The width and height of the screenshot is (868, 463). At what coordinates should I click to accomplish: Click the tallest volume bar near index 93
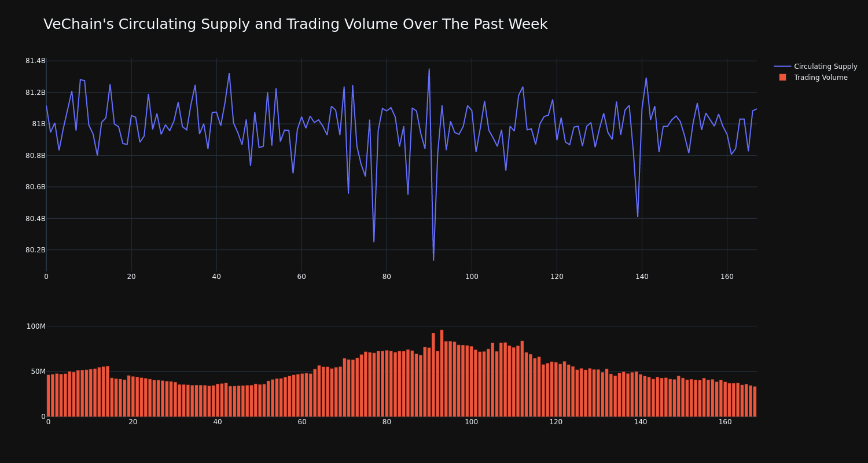coord(442,373)
